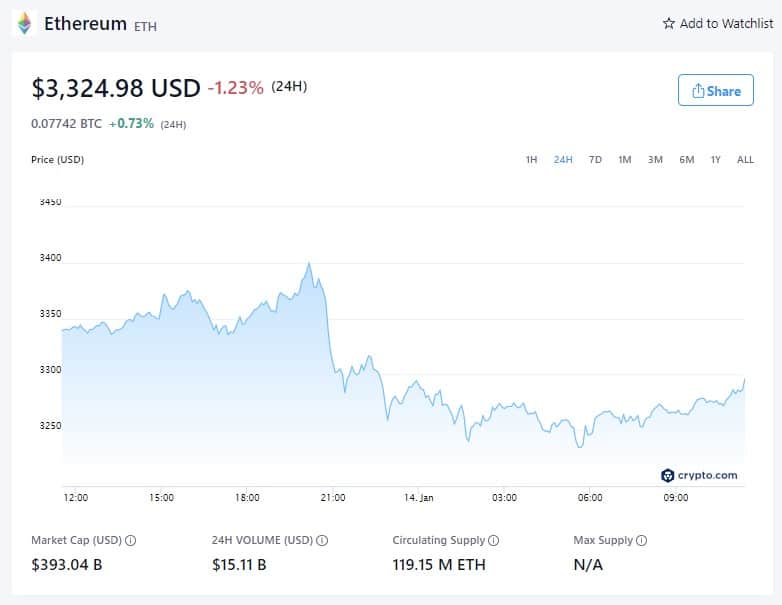
Task: Click Add to Watchlist link
Action: [x=718, y=23]
